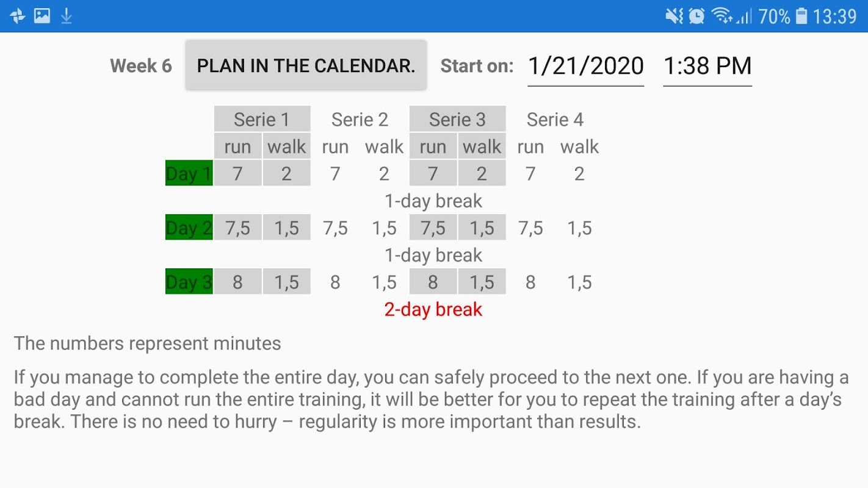The width and height of the screenshot is (868, 488).
Task: Open the start date field 1/21/2020
Action: point(585,66)
